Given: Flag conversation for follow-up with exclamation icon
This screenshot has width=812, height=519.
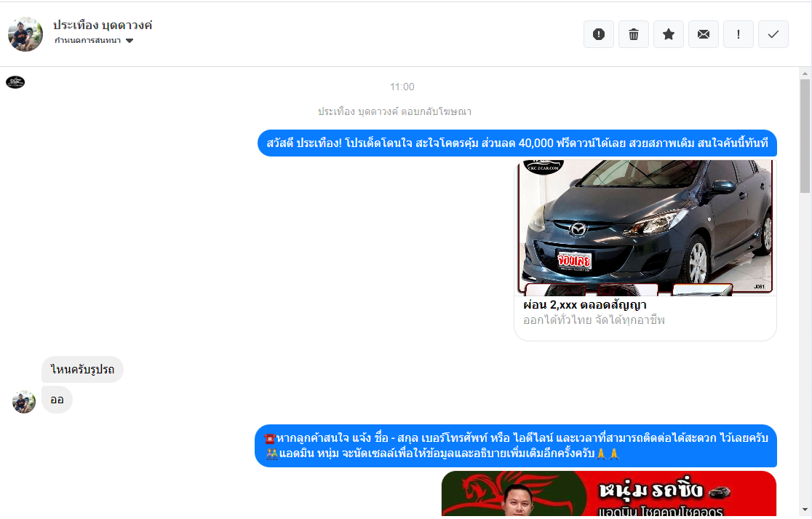Looking at the screenshot, I should [738, 34].
